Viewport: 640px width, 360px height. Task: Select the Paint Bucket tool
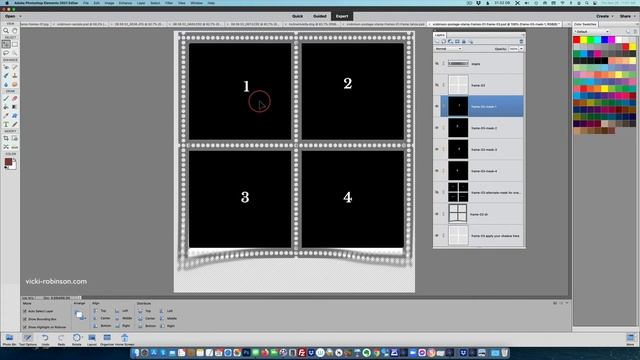pos(6,107)
